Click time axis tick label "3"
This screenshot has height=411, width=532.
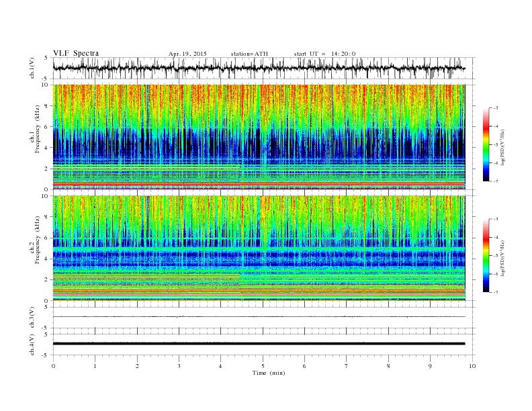point(179,366)
